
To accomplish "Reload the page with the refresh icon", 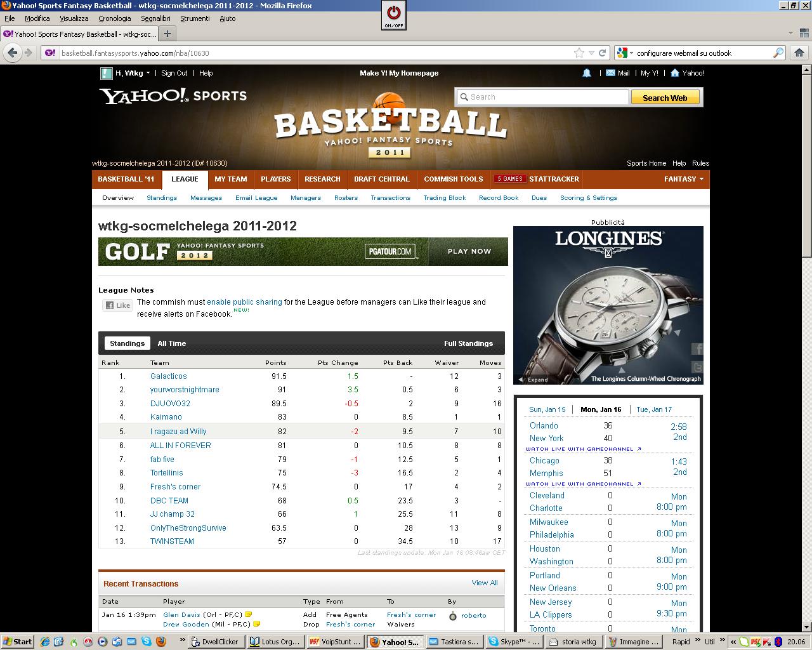I will (x=603, y=53).
